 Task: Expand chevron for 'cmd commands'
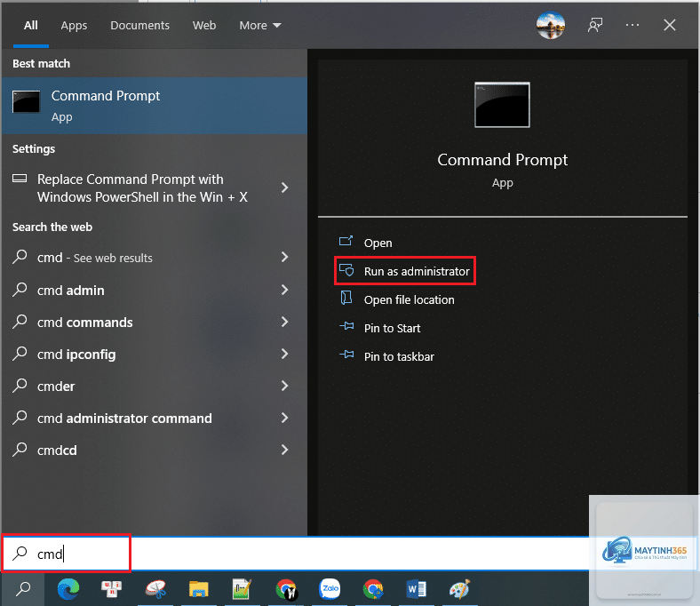pyautogui.click(x=284, y=322)
